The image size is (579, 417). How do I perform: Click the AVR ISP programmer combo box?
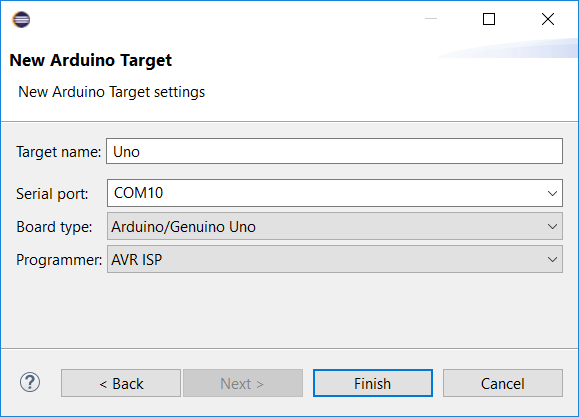tap(335, 259)
